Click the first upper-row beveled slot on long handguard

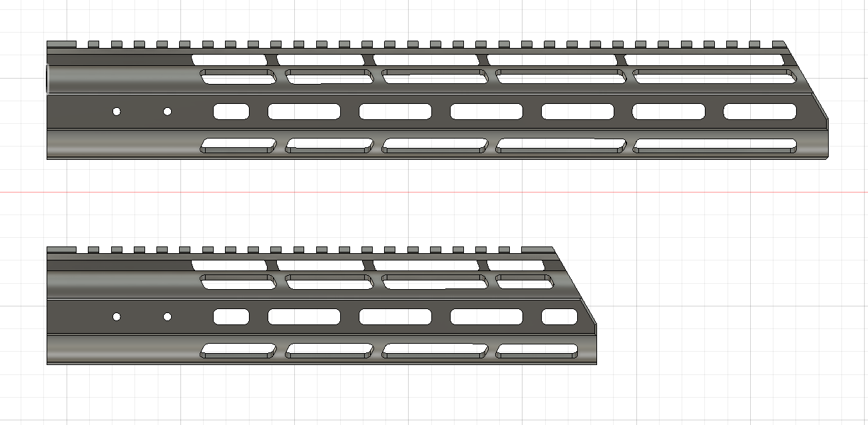click(238, 77)
